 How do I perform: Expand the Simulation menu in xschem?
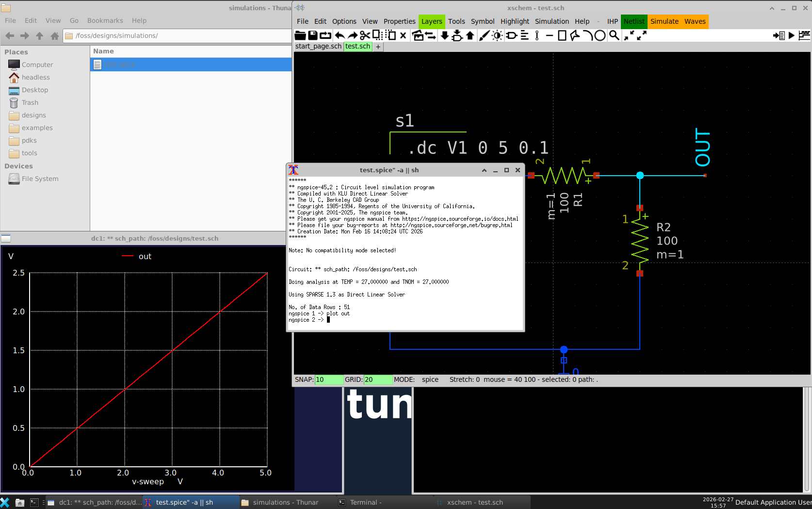point(552,21)
